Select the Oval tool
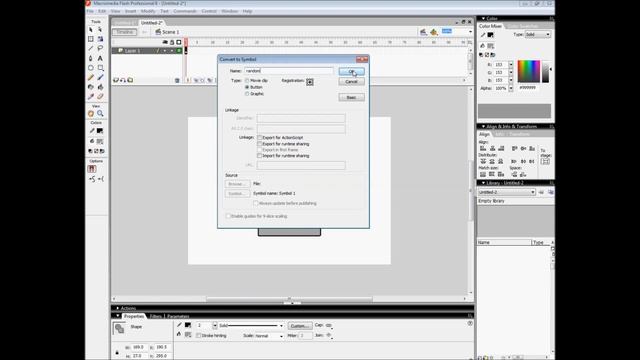The height and width of the screenshot is (360, 640). 91,68
